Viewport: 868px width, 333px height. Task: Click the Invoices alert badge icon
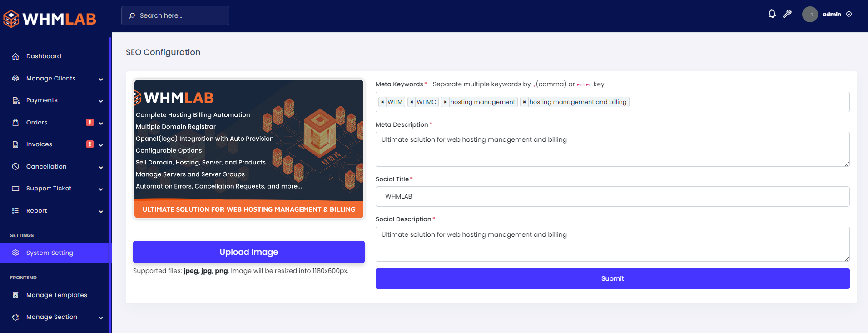pos(90,144)
